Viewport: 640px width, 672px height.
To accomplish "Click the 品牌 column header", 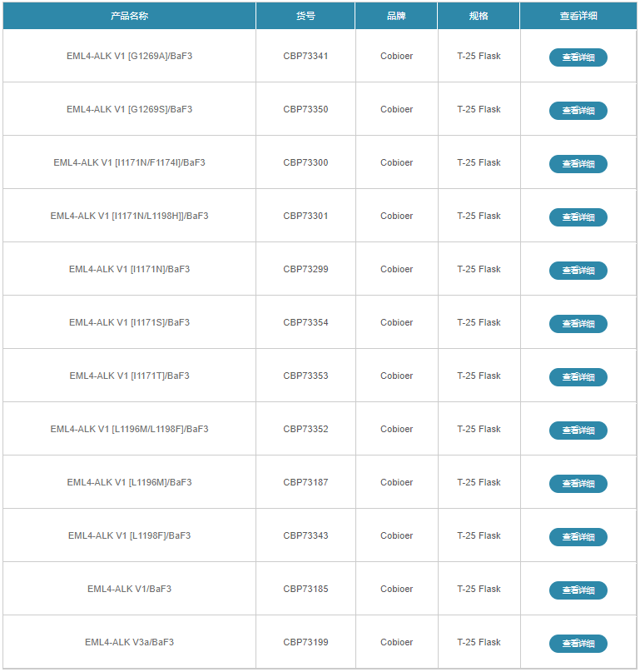I will 396,16.
